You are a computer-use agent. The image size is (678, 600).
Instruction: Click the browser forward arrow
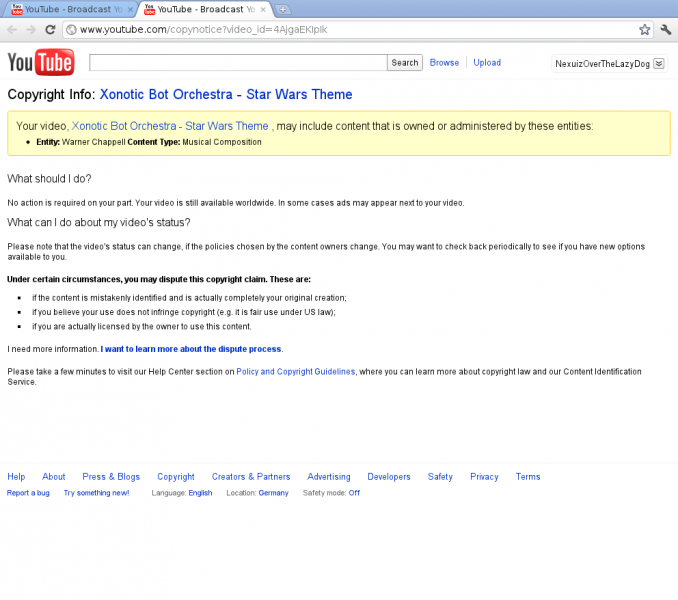[x=31, y=29]
